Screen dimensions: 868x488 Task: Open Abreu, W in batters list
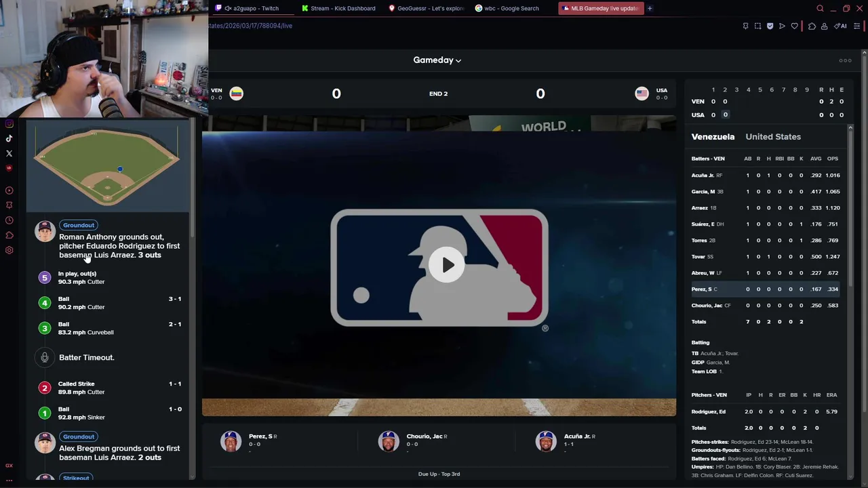(765, 273)
